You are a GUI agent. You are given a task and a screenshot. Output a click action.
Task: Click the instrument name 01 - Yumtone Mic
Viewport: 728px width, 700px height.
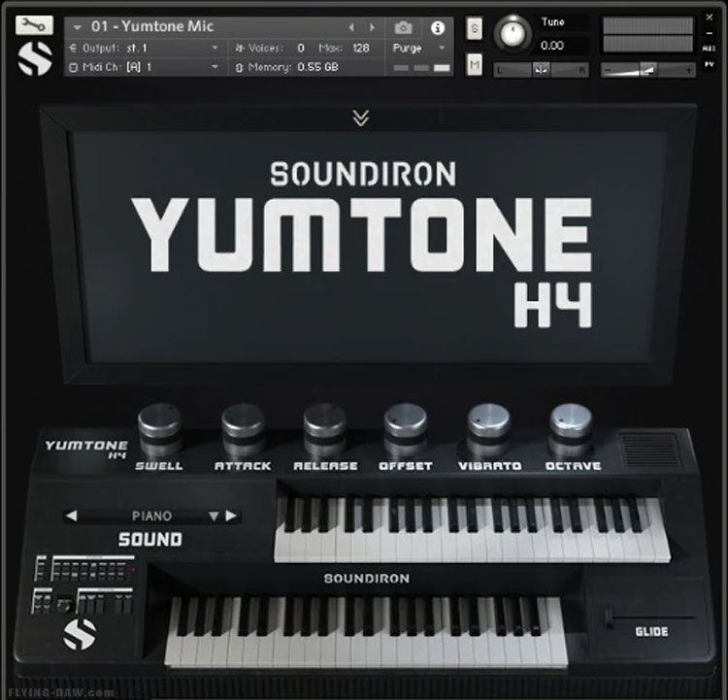[x=152, y=26]
